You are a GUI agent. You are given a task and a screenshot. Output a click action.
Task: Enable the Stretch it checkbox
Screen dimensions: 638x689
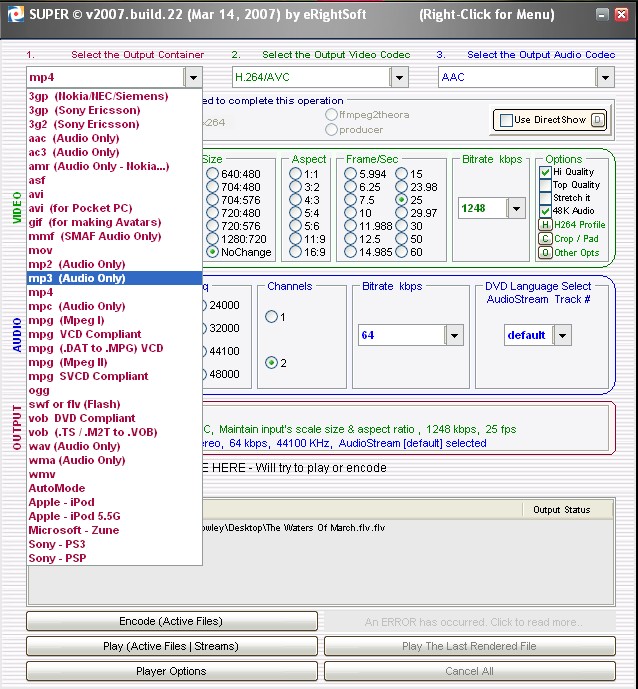coord(545,198)
